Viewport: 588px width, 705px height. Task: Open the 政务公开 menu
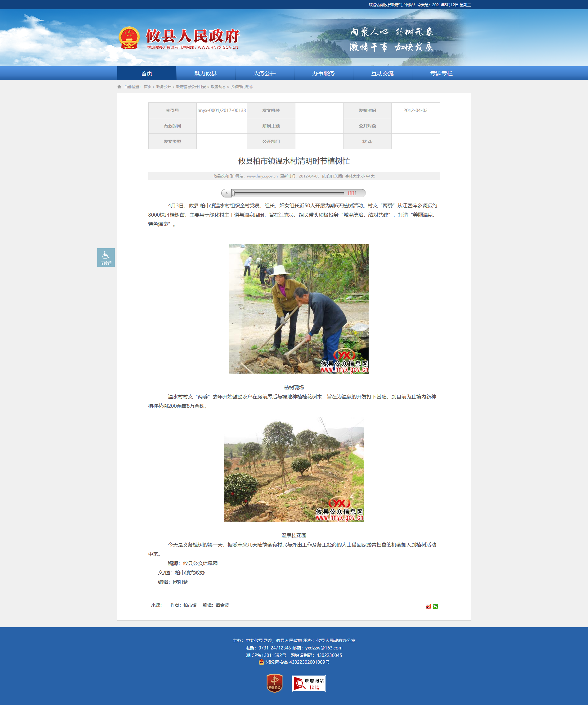click(264, 73)
